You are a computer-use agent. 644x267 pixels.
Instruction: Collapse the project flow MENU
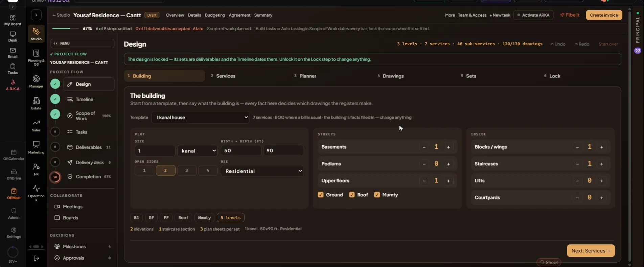pyautogui.click(x=82, y=43)
